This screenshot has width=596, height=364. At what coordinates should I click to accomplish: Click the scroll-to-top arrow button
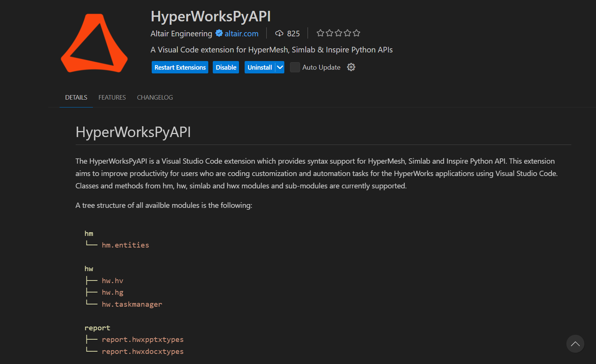(x=575, y=344)
